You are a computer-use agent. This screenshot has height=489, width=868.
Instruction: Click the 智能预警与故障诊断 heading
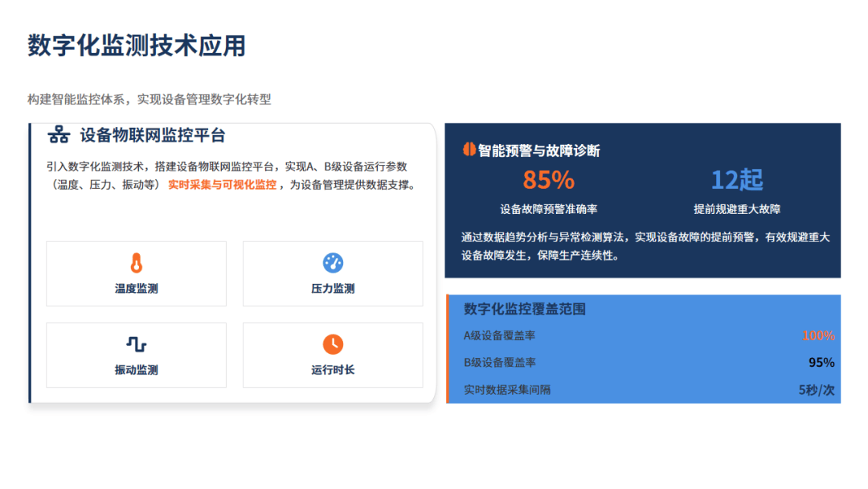click(539, 150)
